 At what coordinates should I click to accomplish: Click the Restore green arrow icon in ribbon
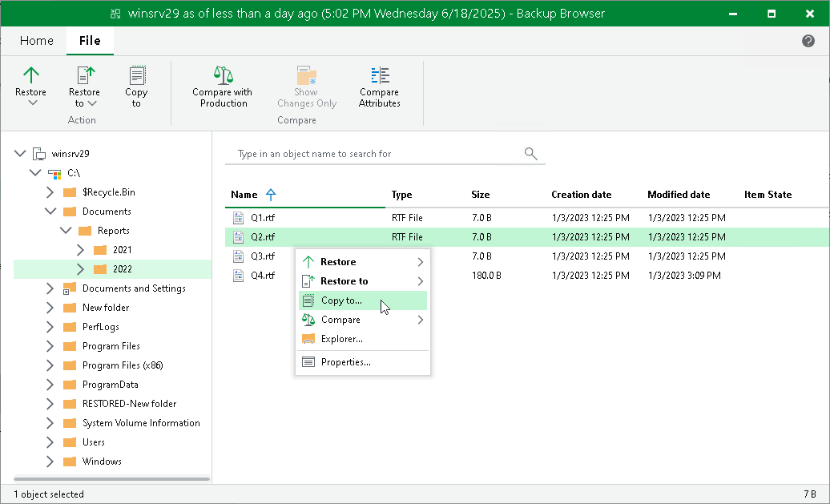click(x=30, y=75)
